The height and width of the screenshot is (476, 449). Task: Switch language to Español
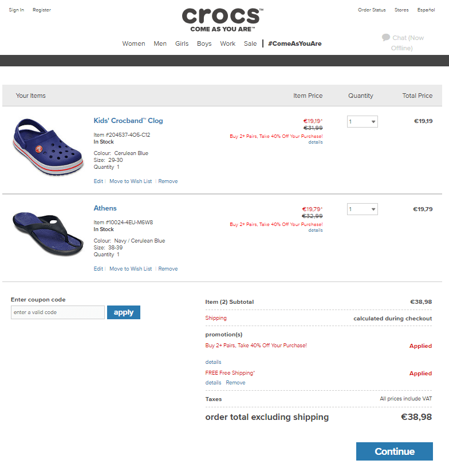pos(426,10)
